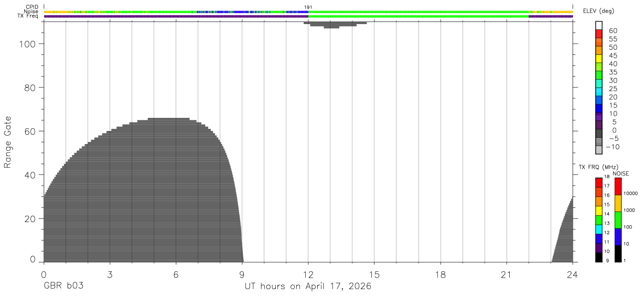Click the 40 tick on Range Gate axis
The height and width of the screenshot is (297, 644).
click(x=31, y=174)
